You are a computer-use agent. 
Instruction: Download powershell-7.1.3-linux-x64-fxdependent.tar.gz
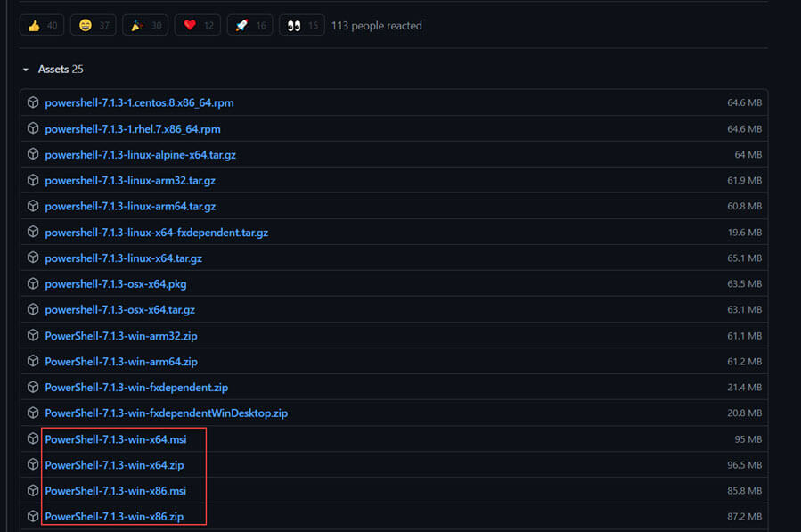click(156, 233)
